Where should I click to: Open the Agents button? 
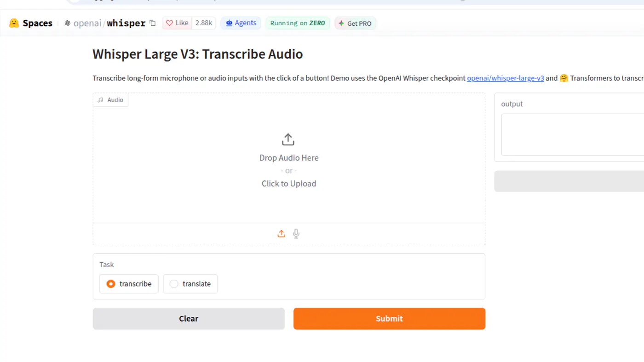pos(241,23)
